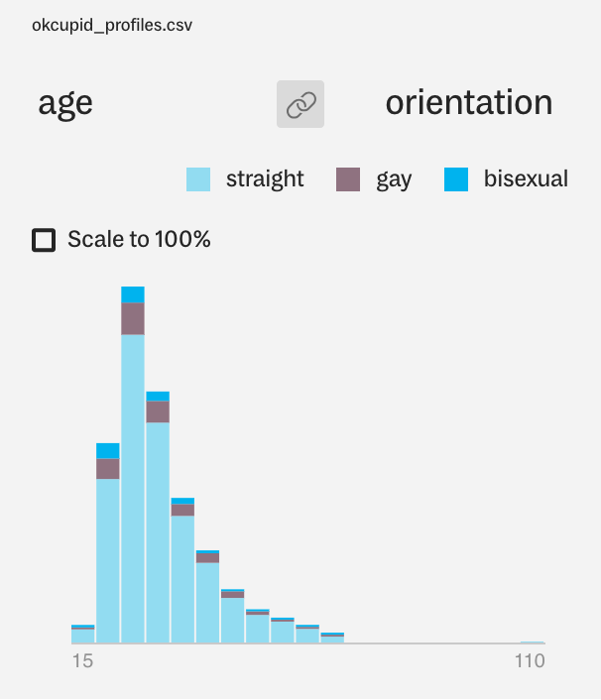This screenshot has height=700, width=601.
Task: Click the bisexual segment atop the tallest bar
Action: 133,294
